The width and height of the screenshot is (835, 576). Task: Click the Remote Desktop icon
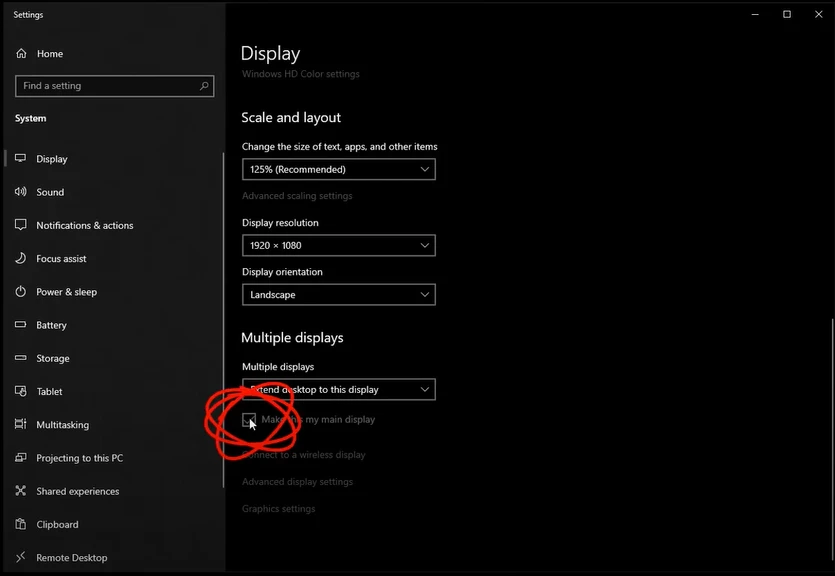(20, 557)
